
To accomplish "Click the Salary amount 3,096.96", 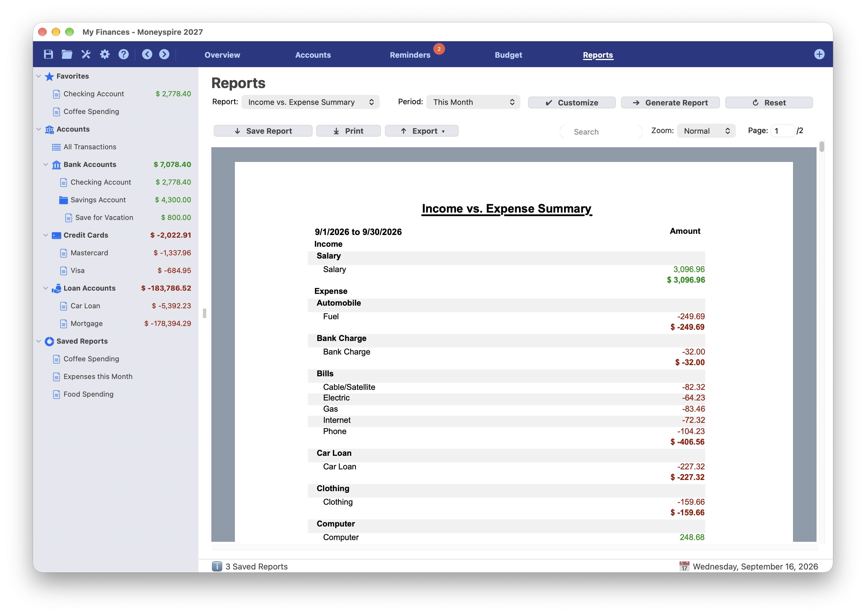I will tap(689, 269).
